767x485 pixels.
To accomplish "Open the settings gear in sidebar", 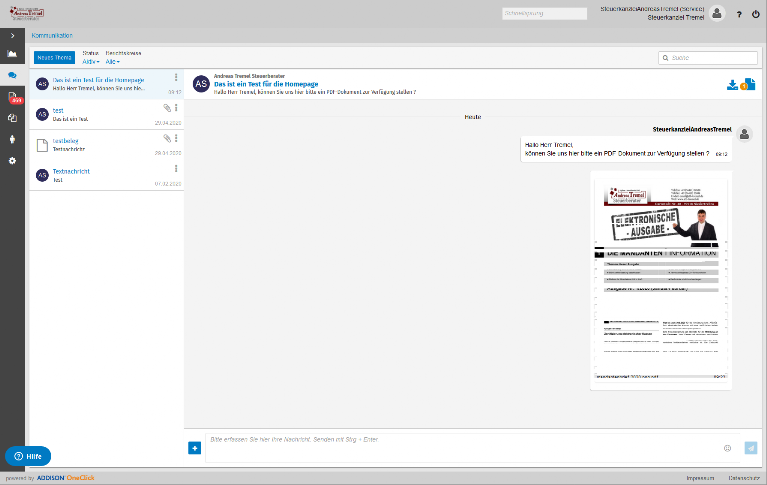I will pyautogui.click(x=12, y=161).
